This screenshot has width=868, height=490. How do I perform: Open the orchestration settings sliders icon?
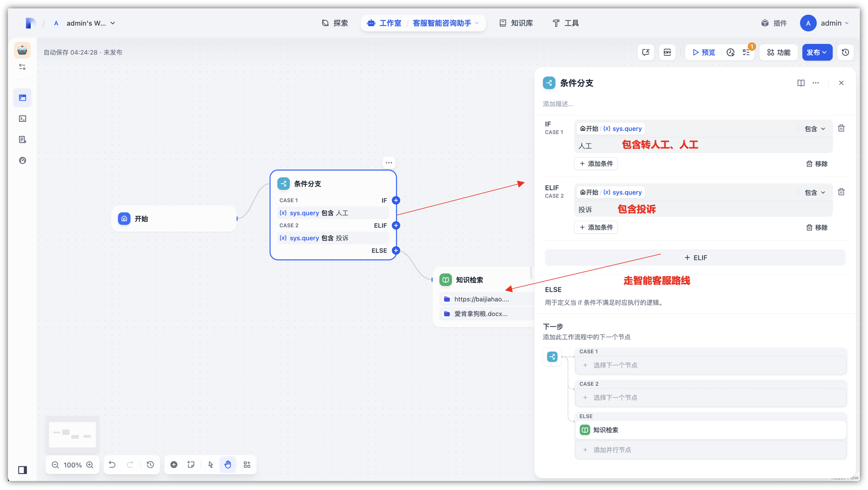pyautogui.click(x=22, y=67)
